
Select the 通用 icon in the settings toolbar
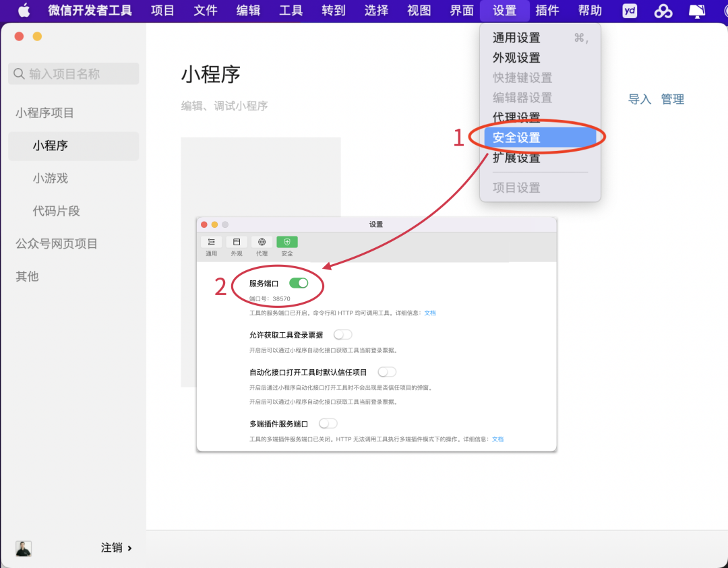click(x=211, y=242)
